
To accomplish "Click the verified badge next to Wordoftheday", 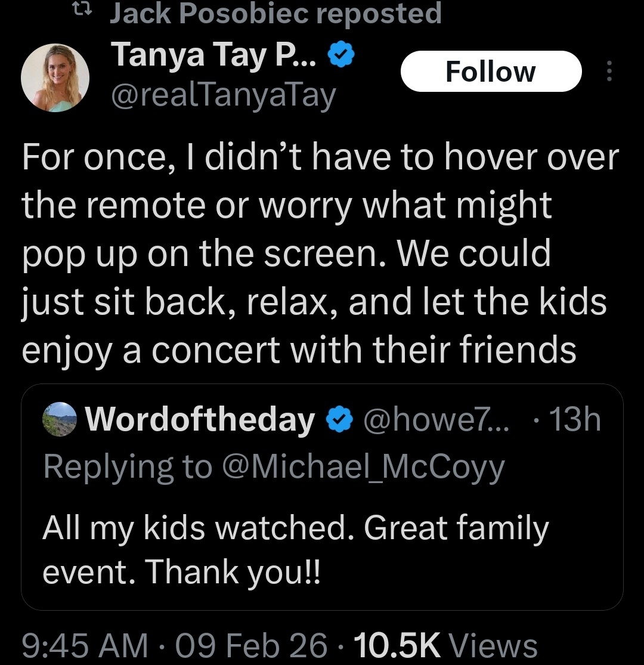I will point(339,420).
